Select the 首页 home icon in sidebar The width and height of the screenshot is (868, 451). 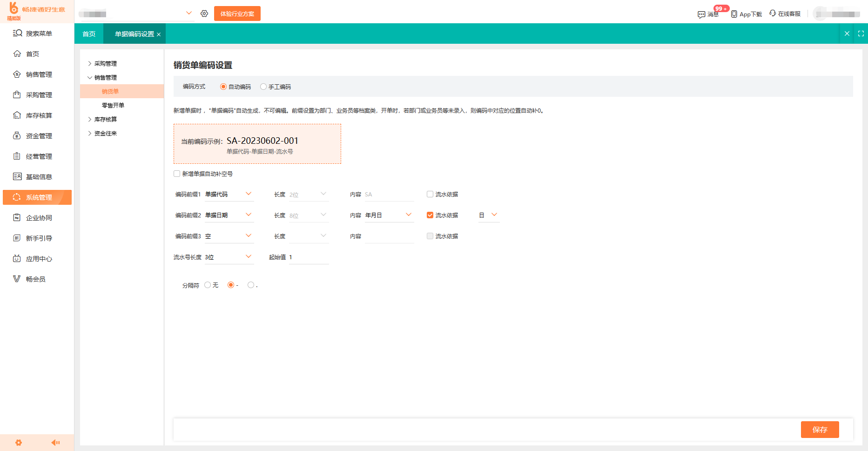[17, 54]
